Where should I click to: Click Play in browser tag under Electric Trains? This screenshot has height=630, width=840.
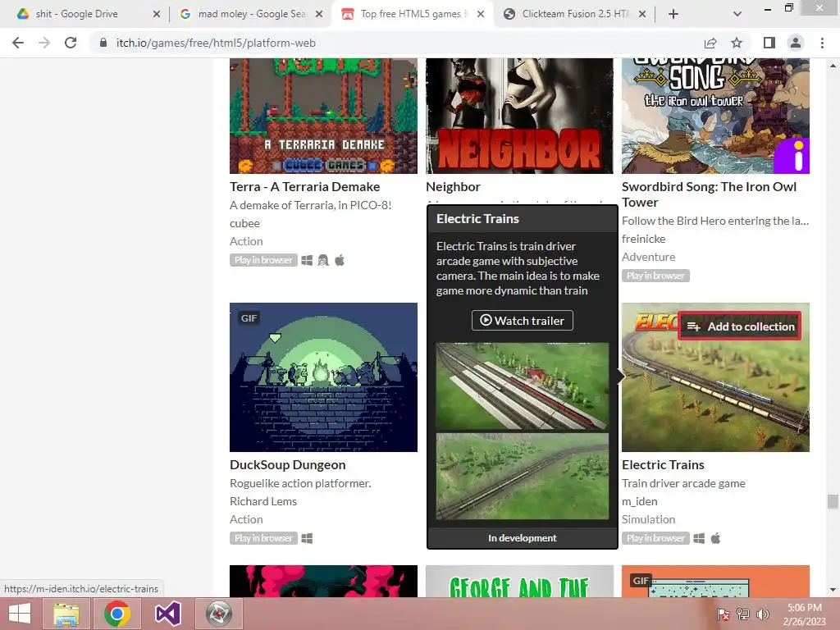[655, 538]
